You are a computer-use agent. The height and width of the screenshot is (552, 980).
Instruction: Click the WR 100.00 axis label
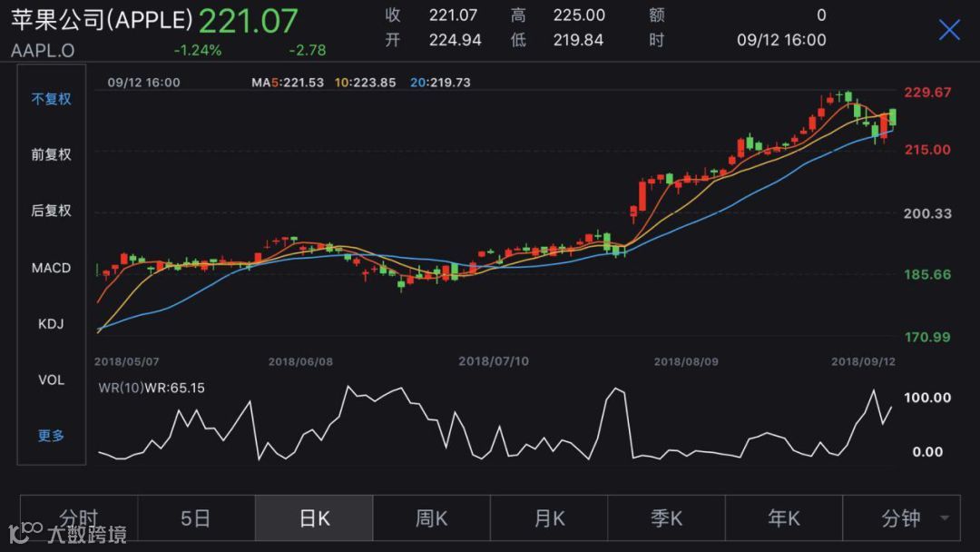coord(927,398)
